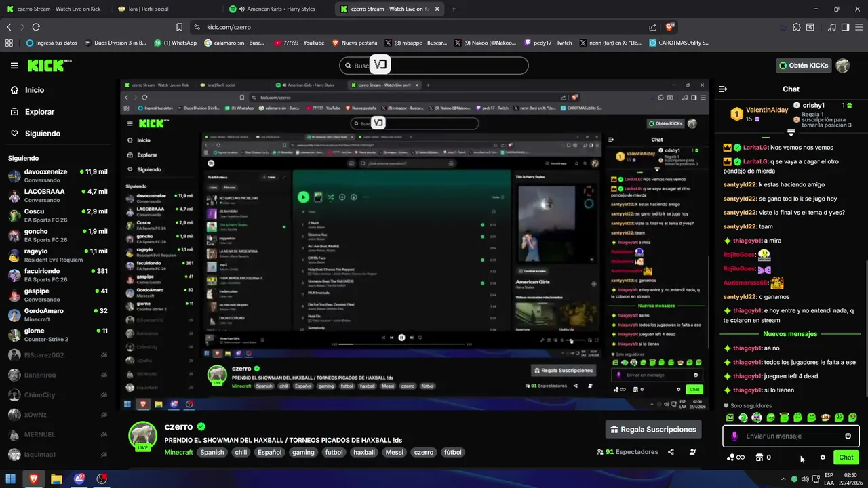Click the Nuevos mensajes divider
This screenshot has height=488, width=868.
click(x=790, y=334)
